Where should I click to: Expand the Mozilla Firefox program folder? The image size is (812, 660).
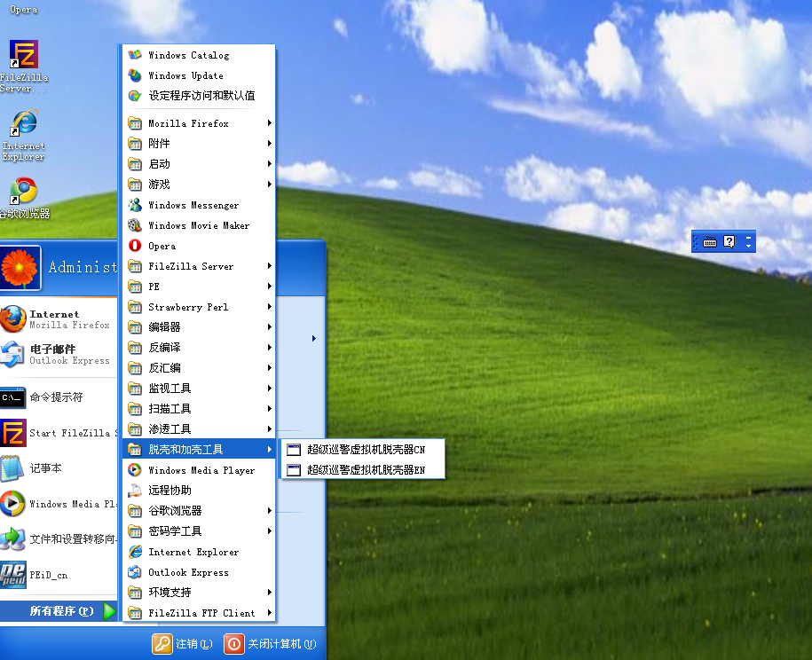(x=199, y=123)
